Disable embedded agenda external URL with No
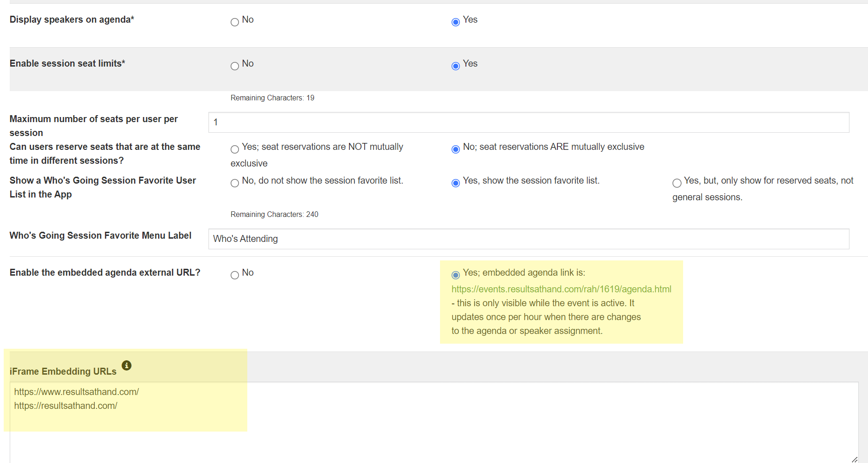The height and width of the screenshot is (463, 868). pos(235,275)
